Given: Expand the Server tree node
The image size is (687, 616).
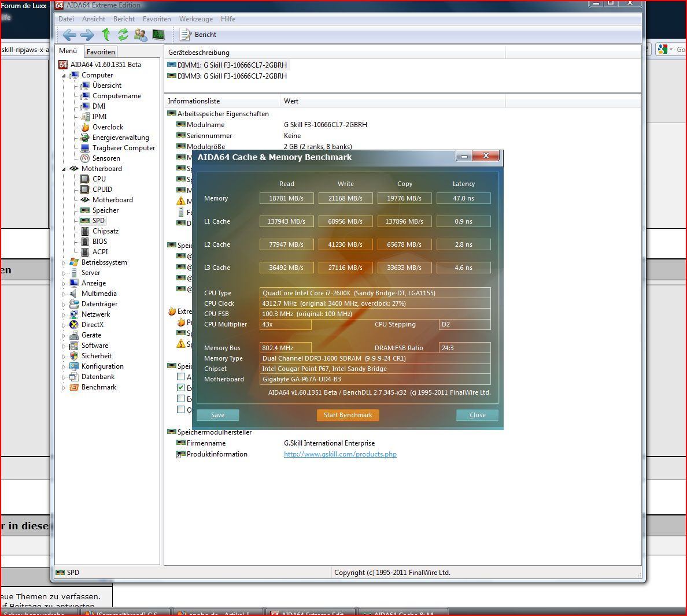Looking at the screenshot, I should click(x=64, y=273).
